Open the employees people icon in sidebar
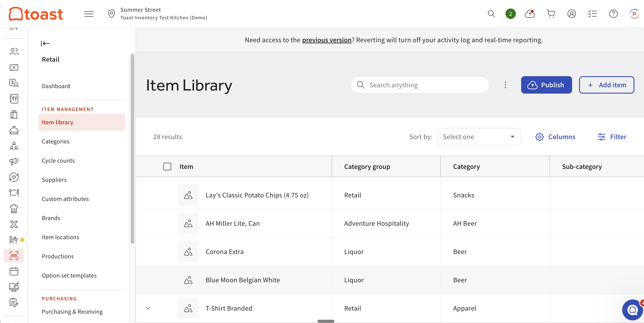Screen dimensions: 644x323 click(14, 51)
